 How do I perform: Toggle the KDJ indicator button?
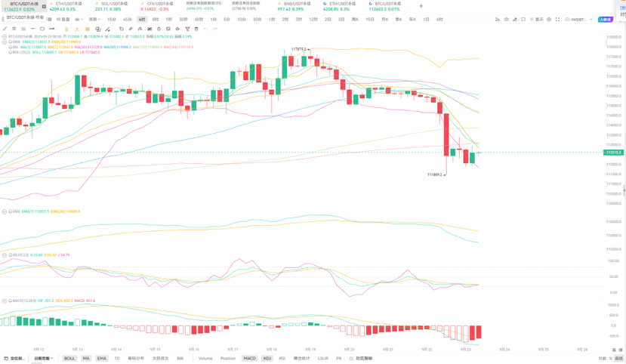pyautogui.click(x=267, y=359)
